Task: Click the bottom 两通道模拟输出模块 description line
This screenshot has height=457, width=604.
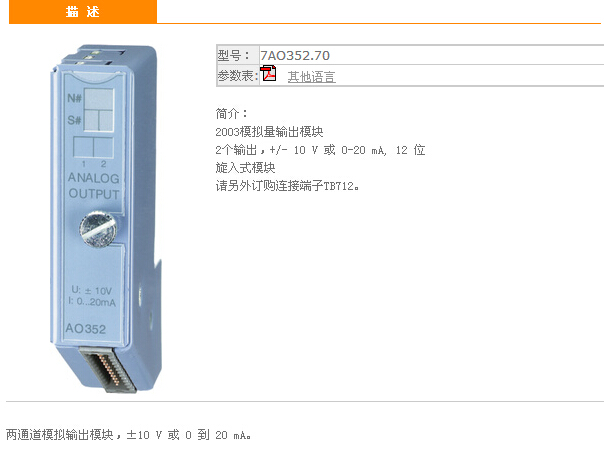Action: pyautogui.click(x=129, y=435)
